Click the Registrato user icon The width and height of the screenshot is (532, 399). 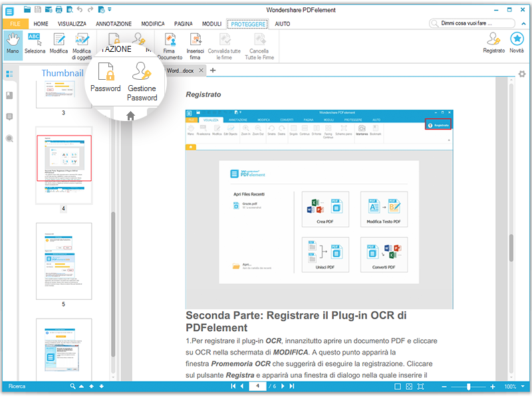tap(493, 43)
